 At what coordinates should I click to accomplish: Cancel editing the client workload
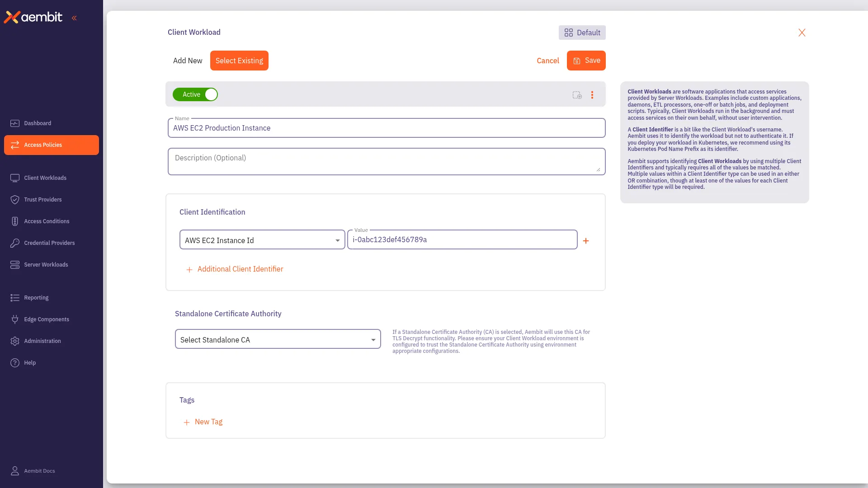point(548,61)
